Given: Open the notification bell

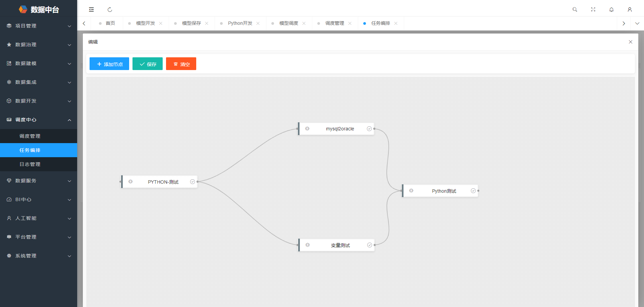Looking at the screenshot, I should click(611, 9).
